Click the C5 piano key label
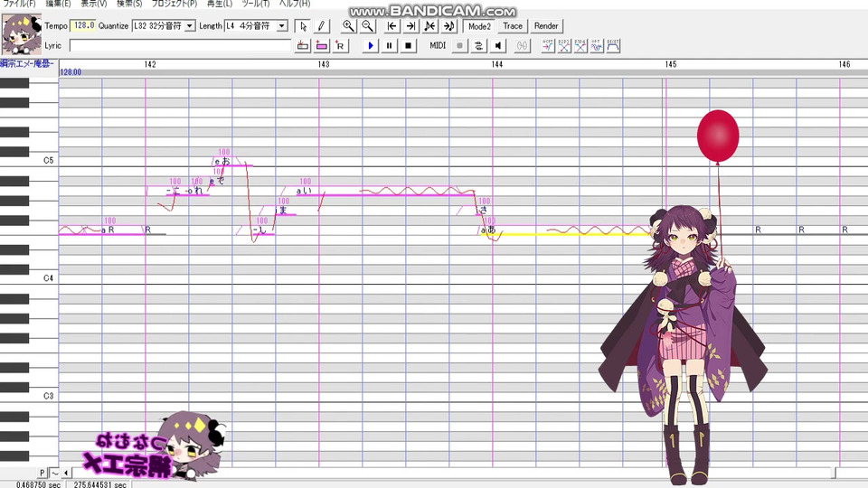This screenshot has width=868, height=488. click(49, 161)
